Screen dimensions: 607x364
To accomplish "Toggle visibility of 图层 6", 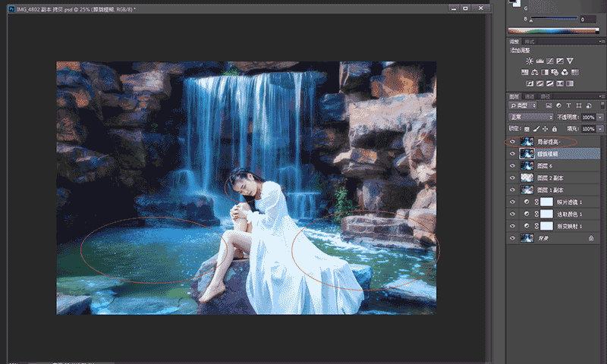I will point(512,165).
